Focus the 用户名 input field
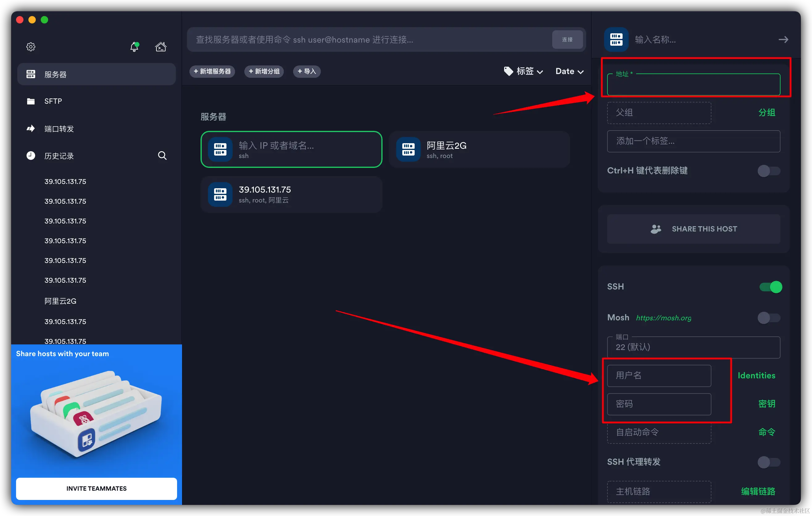The image size is (812, 516). coord(659,376)
